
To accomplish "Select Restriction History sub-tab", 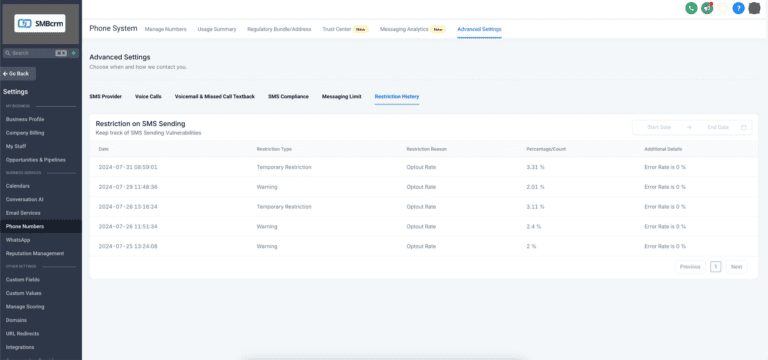I will [397, 96].
